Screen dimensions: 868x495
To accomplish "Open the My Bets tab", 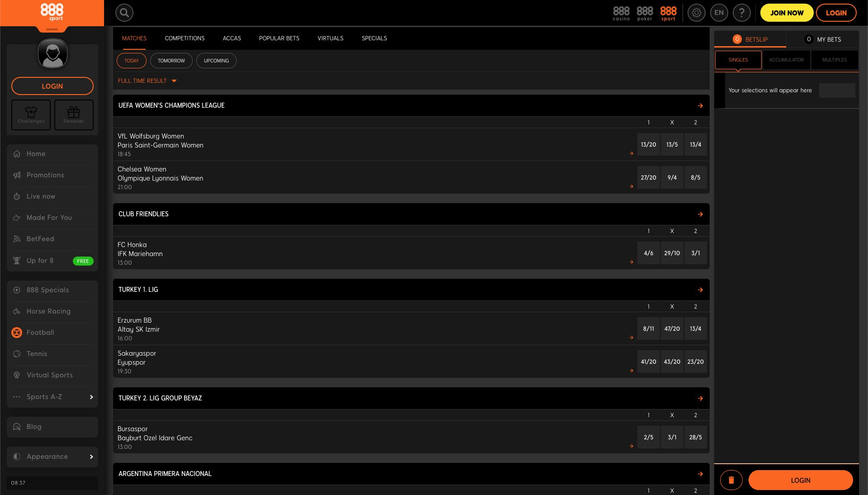I will pos(823,39).
